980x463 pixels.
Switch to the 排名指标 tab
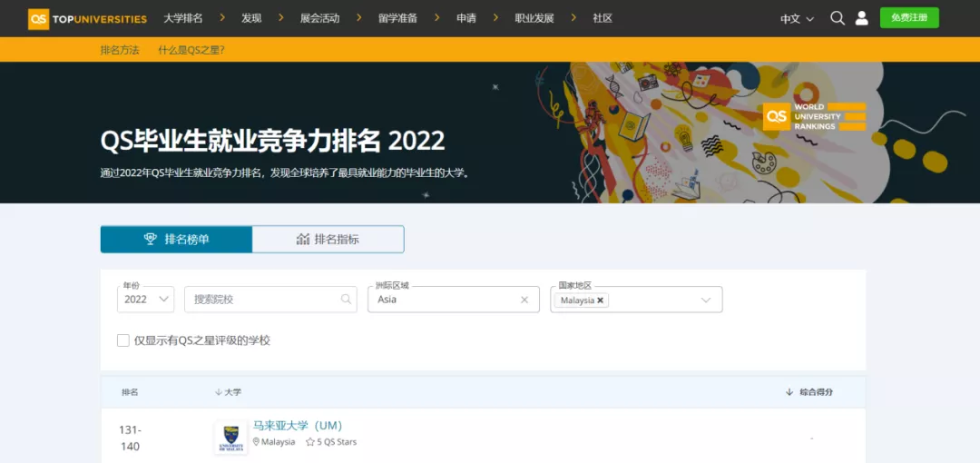(x=328, y=239)
